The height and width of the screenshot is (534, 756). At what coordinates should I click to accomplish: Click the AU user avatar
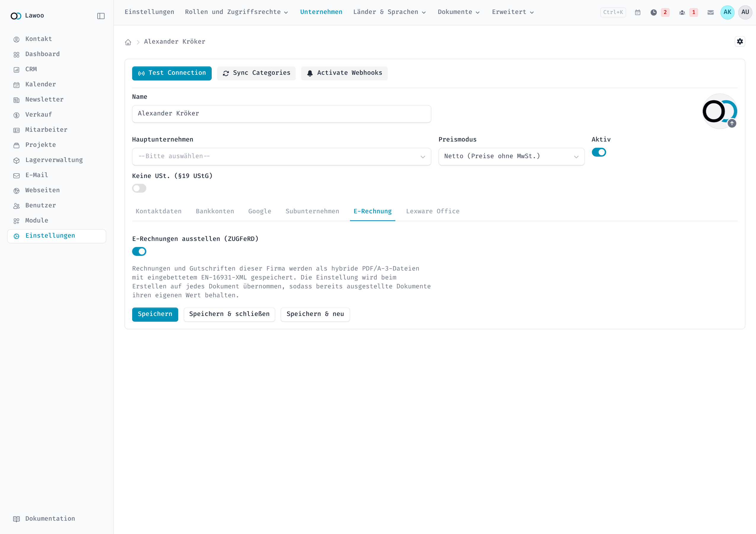tap(745, 12)
